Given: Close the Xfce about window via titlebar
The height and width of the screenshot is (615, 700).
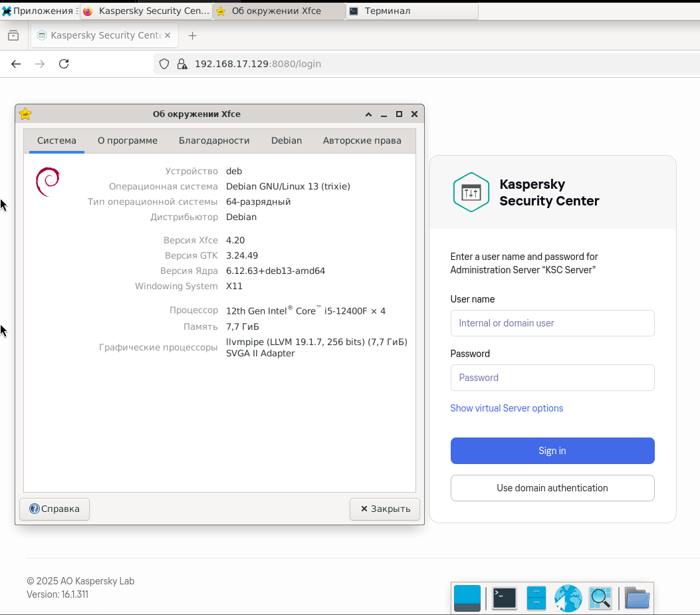Looking at the screenshot, I should click(414, 114).
